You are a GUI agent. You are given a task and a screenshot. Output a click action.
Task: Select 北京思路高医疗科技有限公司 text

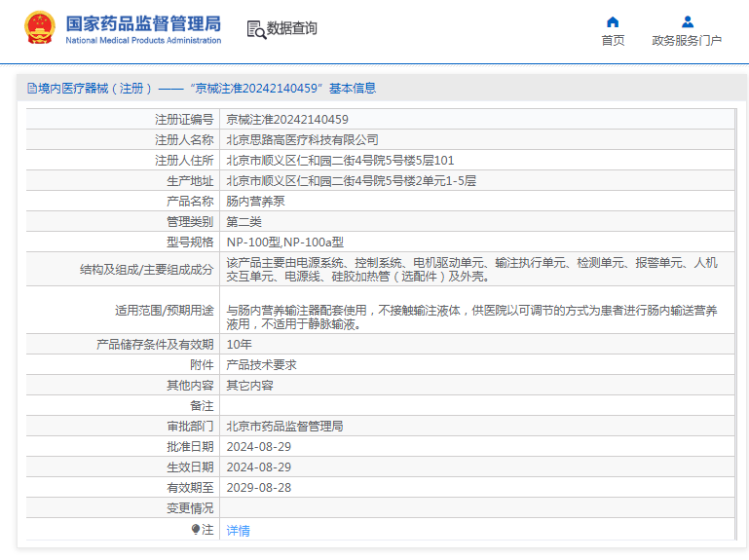pos(302,140)
